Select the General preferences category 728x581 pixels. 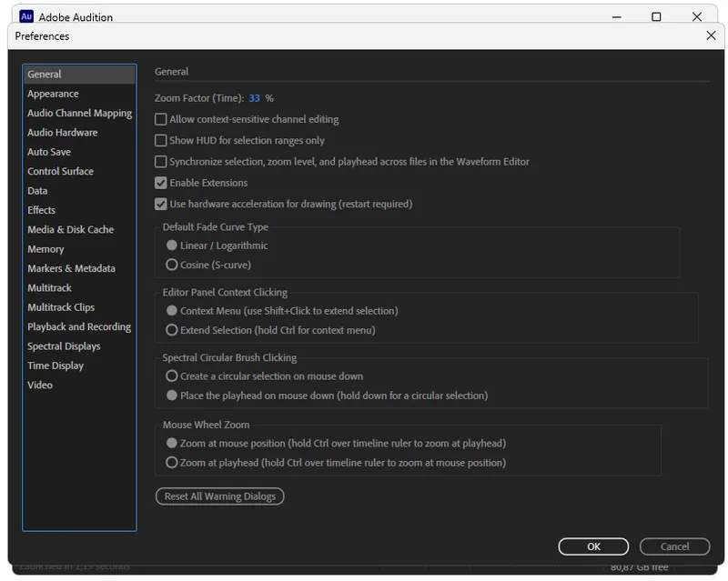click(79, 75)
